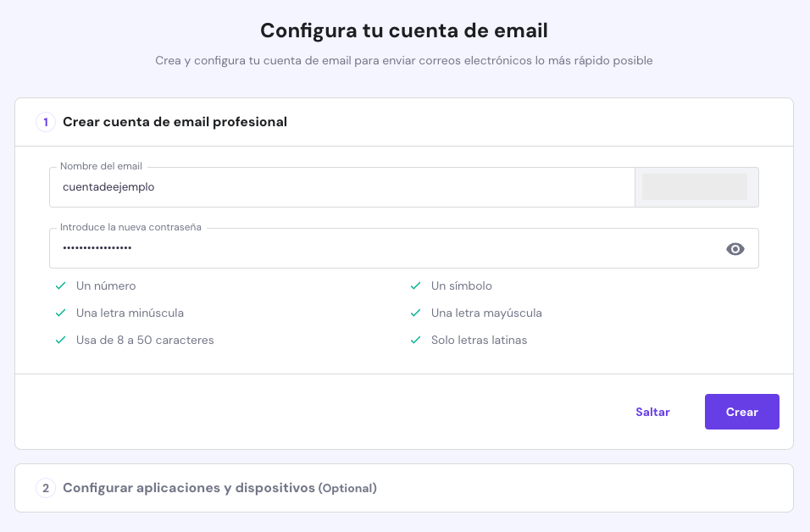
Task: Click the checkmark next to 'Un número'
Action: coord(60,285)
